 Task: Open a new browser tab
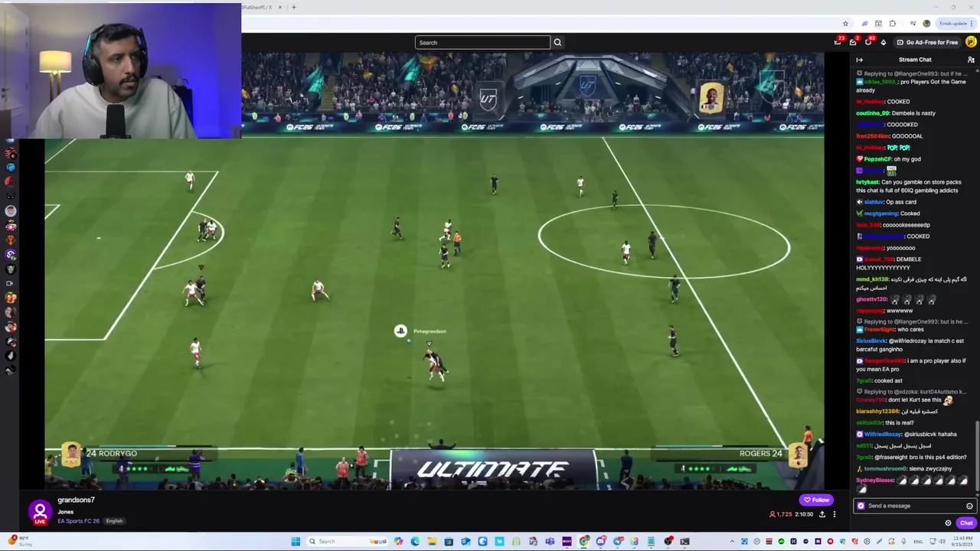(293, 7)
